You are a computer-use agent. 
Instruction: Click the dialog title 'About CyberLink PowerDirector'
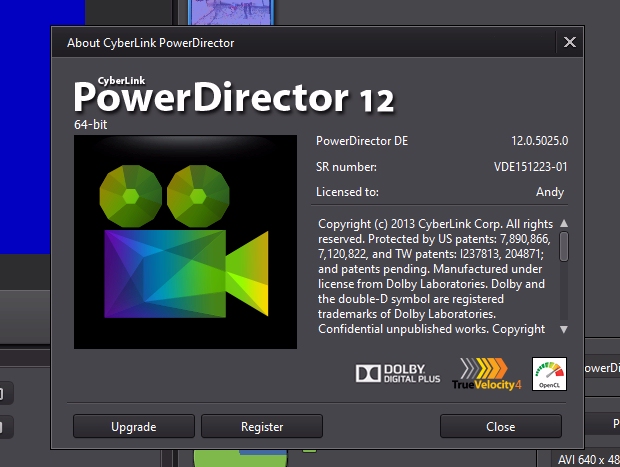click(151, 43)
